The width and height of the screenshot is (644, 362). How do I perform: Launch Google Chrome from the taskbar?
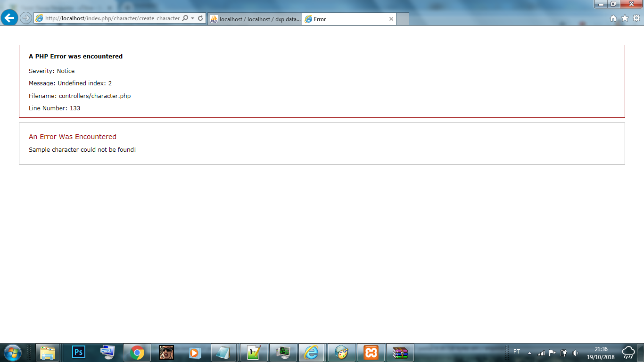137,352
